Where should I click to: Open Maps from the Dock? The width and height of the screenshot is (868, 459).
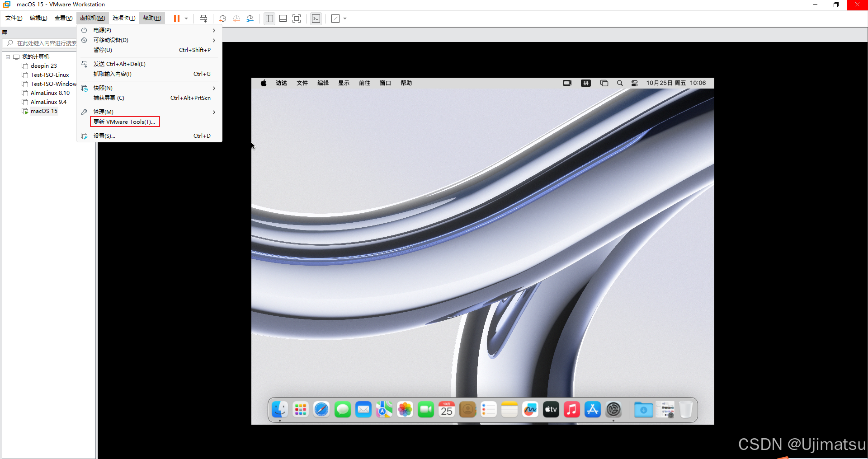click(384, 410)
